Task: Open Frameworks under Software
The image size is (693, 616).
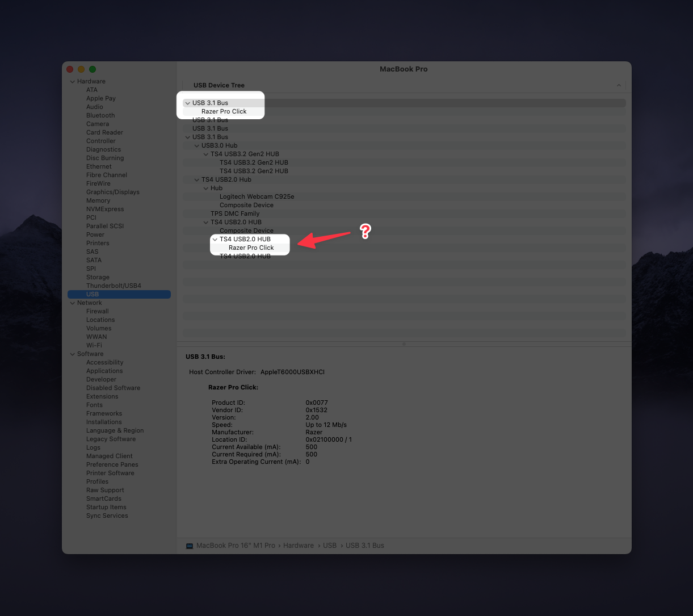Action: [104, 414]
